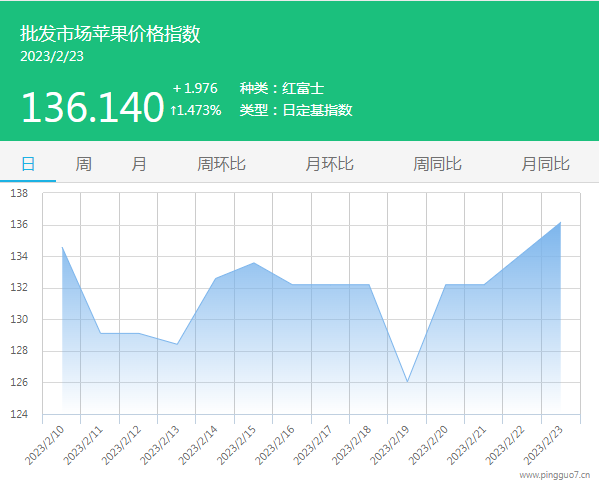Screen dimensions: 599x484
Task: Click the 2023/2/14 x-axis date label
Action: coord(198,445)
